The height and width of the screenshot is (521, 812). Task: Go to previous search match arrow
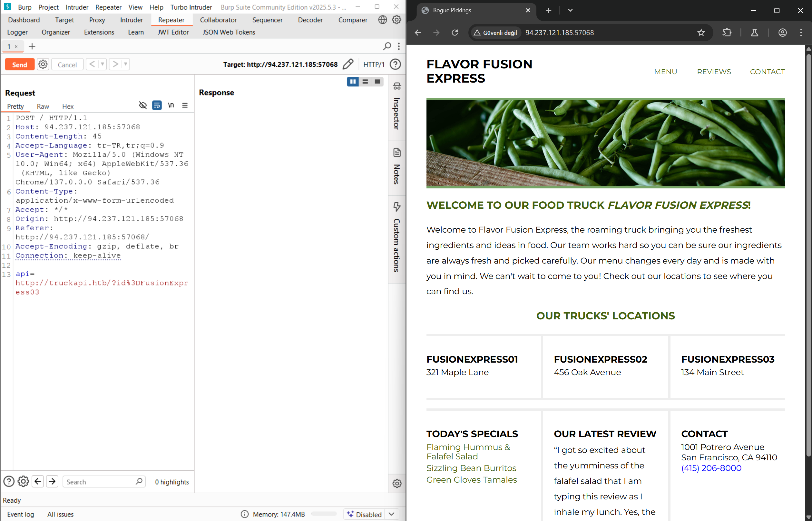(38, 481)
